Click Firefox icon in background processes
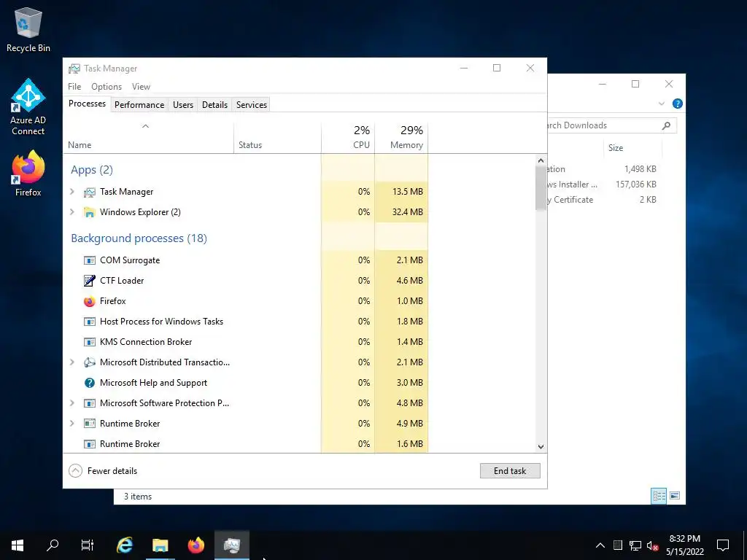 [x=90, y=301]
